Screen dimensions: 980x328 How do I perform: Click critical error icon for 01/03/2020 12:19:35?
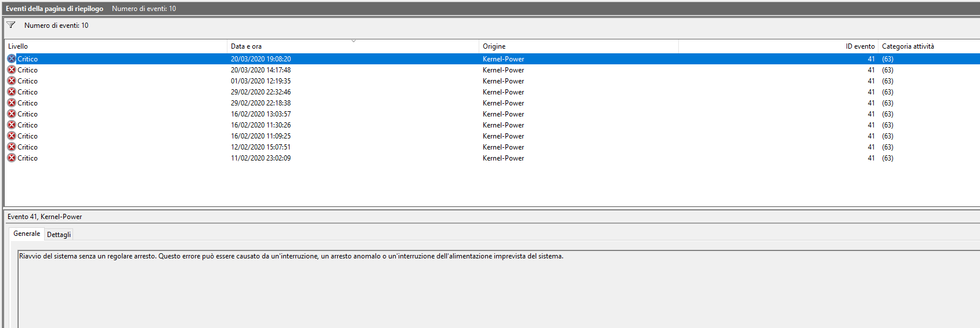pyautogui.click(x=12, y=81)
